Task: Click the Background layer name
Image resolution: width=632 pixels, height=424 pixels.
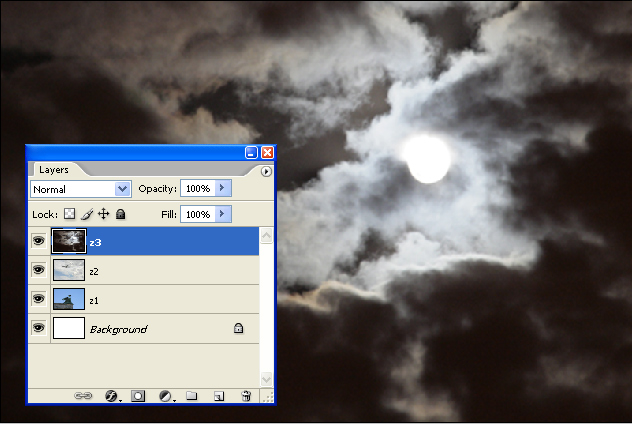Action: 118,329
